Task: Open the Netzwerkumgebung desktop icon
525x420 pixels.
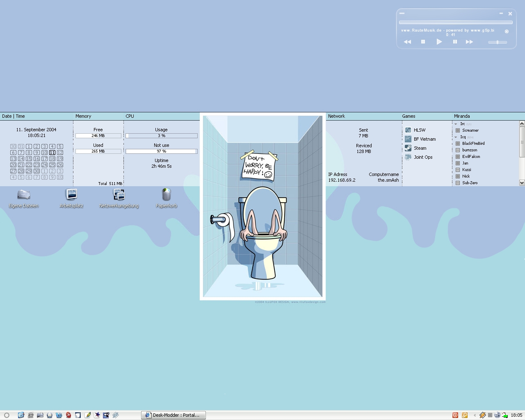Action: [x=119, y=199]
